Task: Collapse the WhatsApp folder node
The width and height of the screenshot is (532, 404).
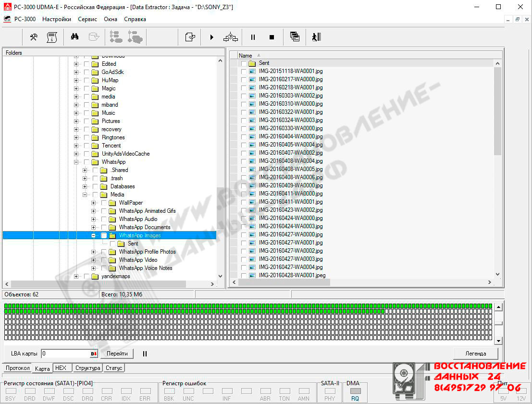Action: [x=76, y=162]
